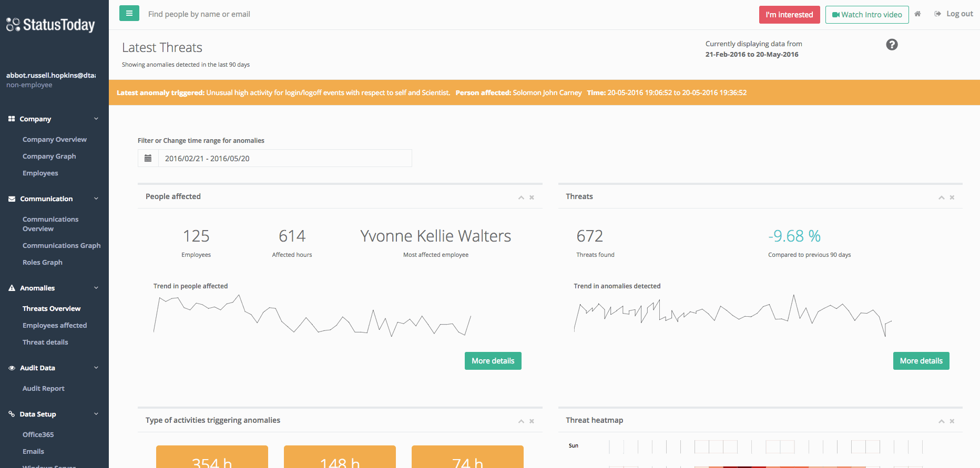980x468 pixels.
Task: Toggle the sidebar with the hamburger button
Action: point(129,13)
